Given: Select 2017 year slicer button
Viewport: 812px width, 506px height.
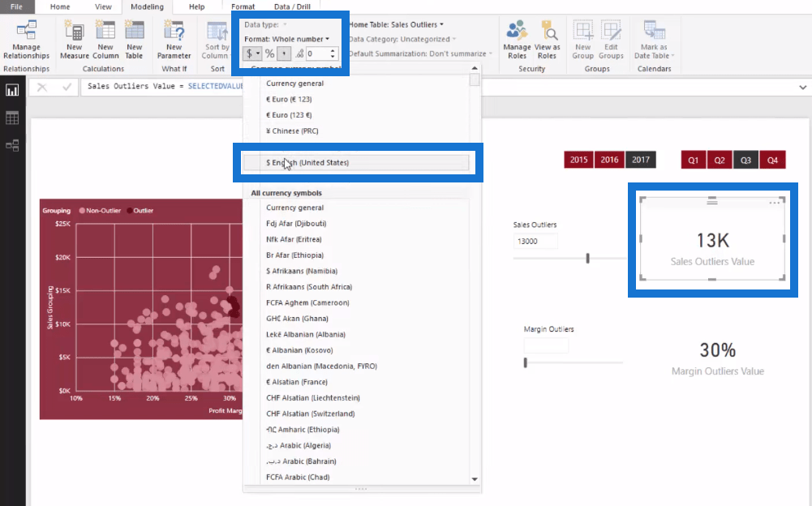Looking at the screenshot, I should [x=641, y=160].
